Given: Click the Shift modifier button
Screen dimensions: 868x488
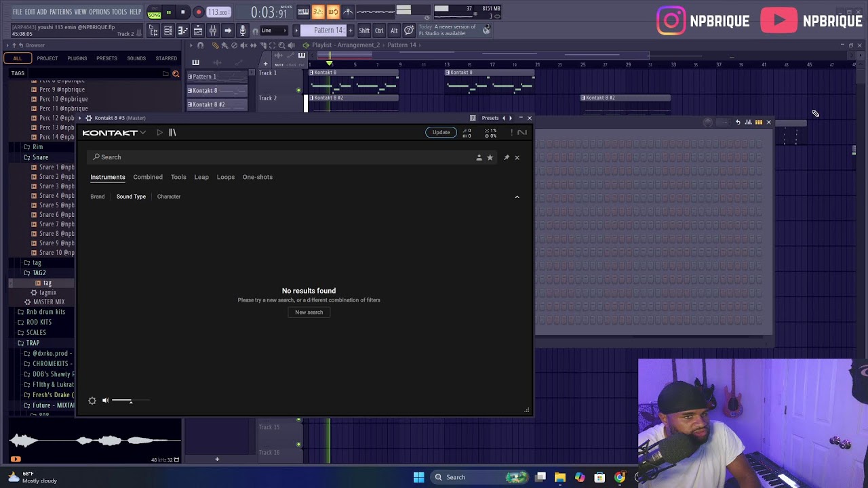Looking at the screenshot, I should (x=364, y=30).
